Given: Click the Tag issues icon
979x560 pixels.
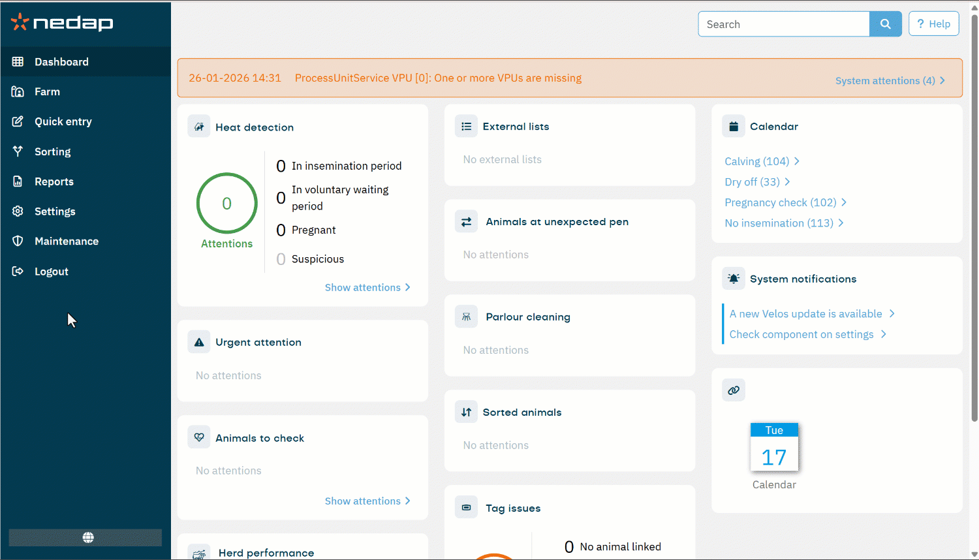Looking at the screenshot, I should (x=466, y=508).
